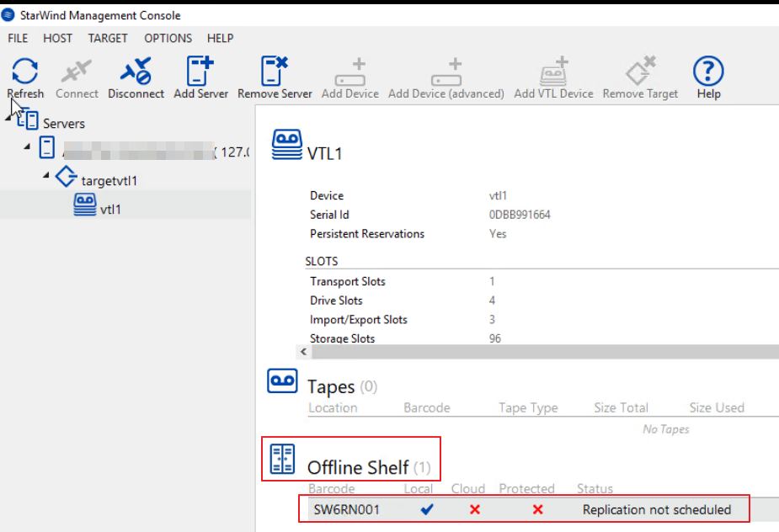779x532 pixels.
Task: Collapse the targetvtl1 node
Action: (46, 174)
